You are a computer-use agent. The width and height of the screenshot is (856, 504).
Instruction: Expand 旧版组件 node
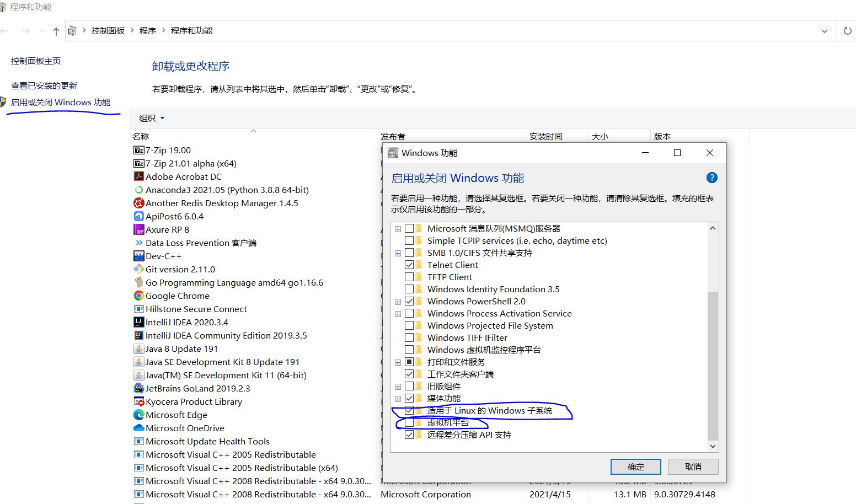click(398, 387)
